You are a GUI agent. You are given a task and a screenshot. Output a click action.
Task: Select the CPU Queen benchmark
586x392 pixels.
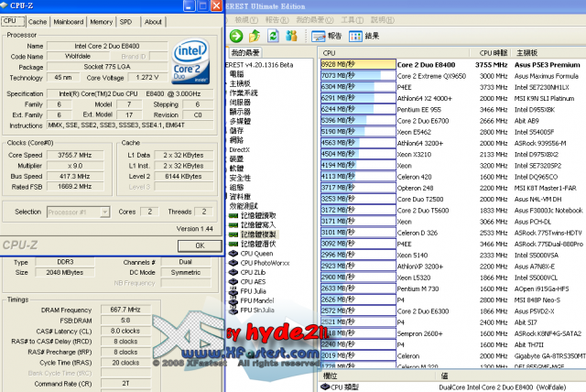[256, 254]
